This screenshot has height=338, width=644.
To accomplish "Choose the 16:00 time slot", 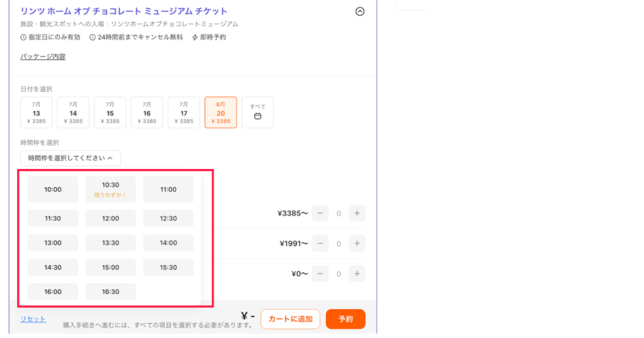I will (x=53, y=292).
